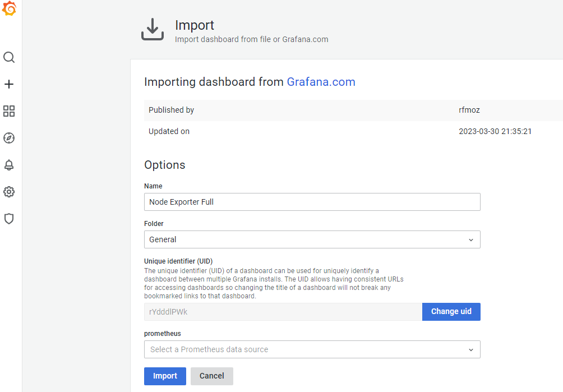Open the Alerting bell icon
This screenshot has height=392, width=563.
coord(9,165)
